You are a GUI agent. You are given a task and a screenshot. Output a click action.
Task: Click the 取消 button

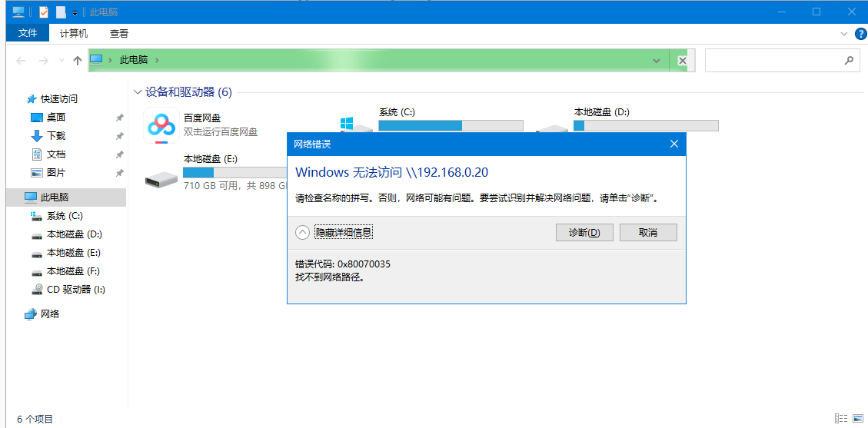648,232
